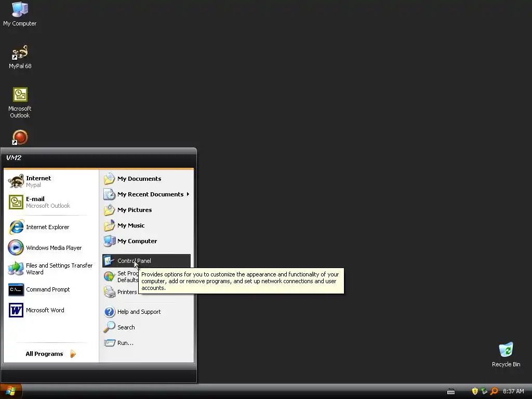Open the Search label in Start menu
The height and width of the screenshot is (399, 532).
click(126, 327)
